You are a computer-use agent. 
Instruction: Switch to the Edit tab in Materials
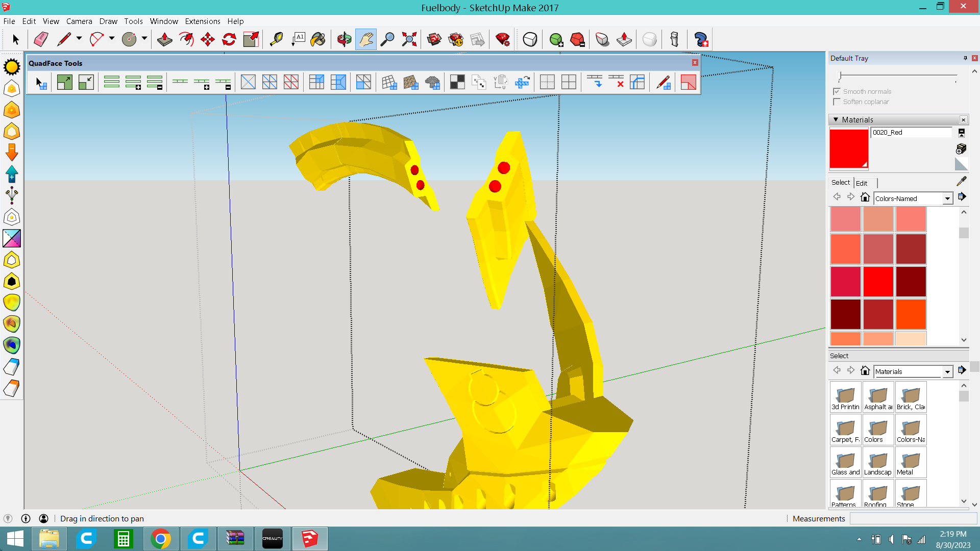pyautogui.click(x=862, y=183)
